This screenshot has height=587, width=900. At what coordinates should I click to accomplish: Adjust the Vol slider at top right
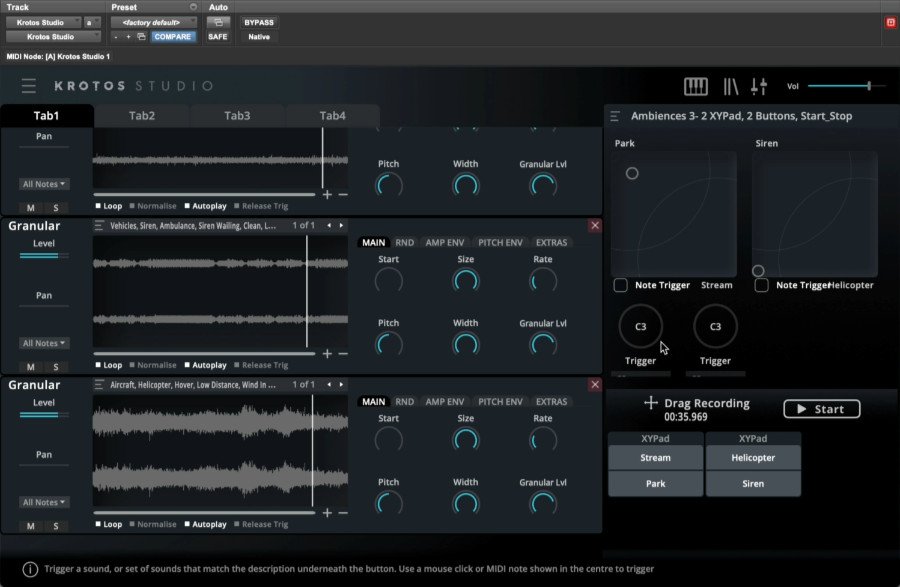(x=847, y=86)
